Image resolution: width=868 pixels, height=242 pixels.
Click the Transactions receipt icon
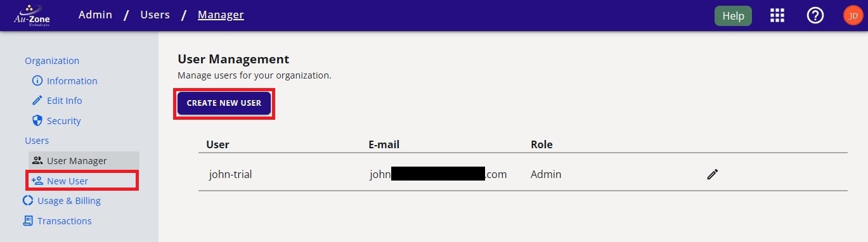(28, 221)
